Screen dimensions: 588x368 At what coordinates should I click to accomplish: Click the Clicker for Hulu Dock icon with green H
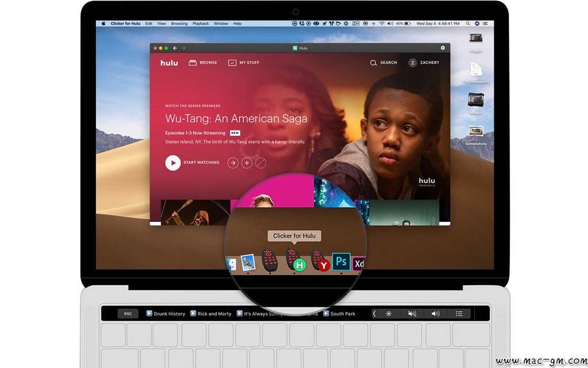click(x=296, y=260)
